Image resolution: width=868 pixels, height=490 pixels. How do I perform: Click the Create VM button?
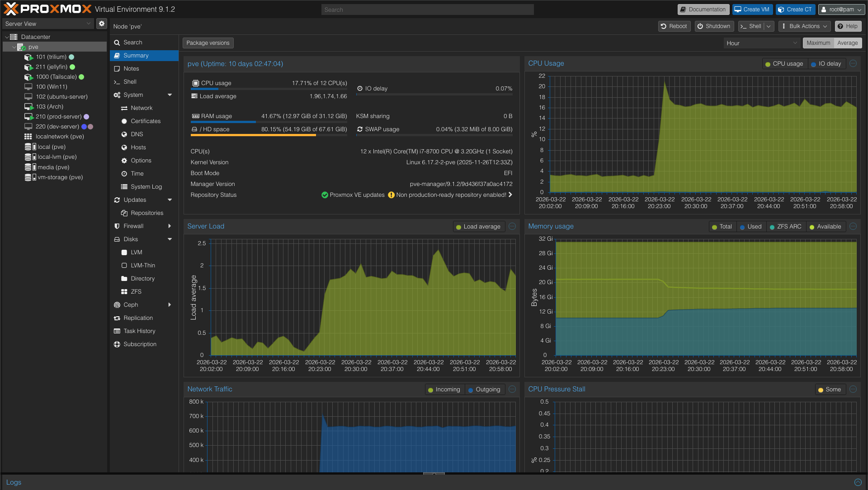(752, 9)
